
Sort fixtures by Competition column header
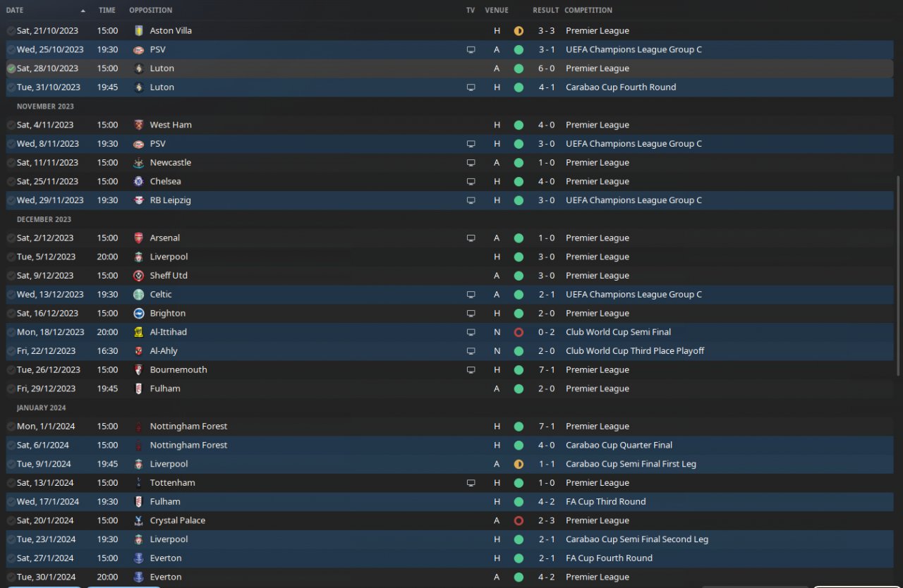588,11
